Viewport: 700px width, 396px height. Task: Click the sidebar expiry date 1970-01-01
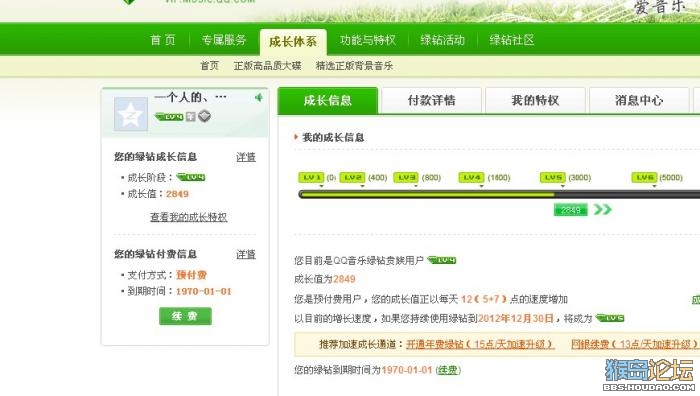[204, 291]
